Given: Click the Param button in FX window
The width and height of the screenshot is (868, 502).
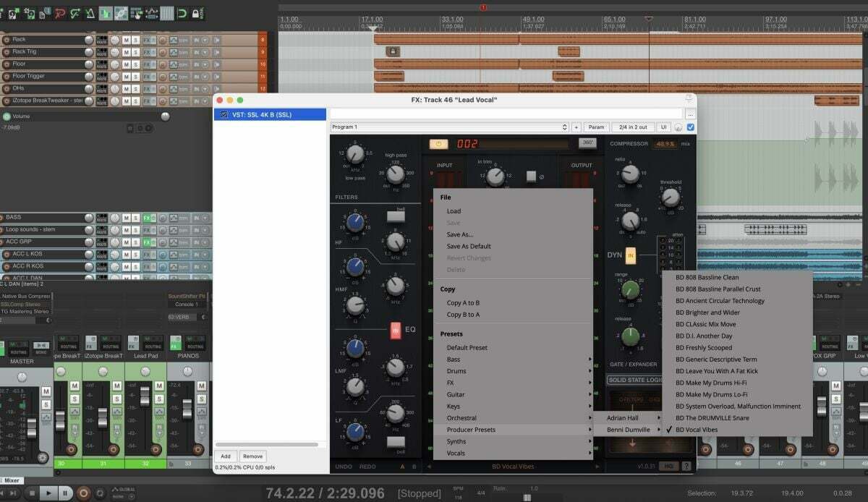Looking at the screenshot, I should [x=595, y=127].
